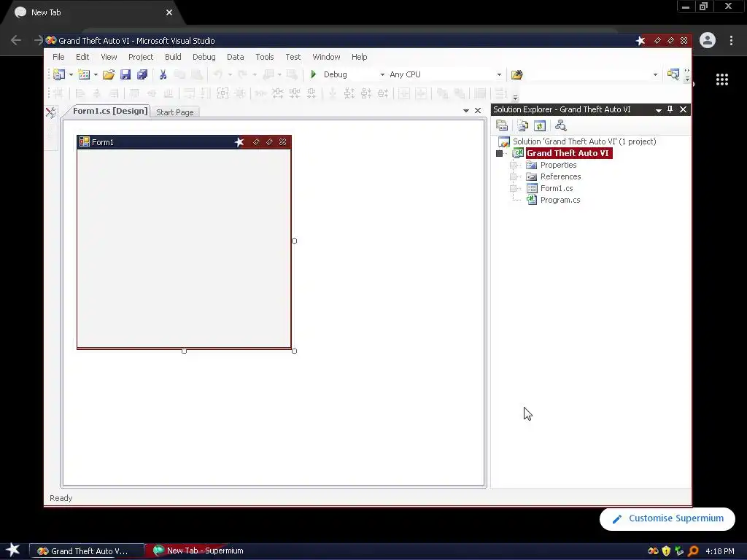Screen dimensions: 747x560
Task: Open the Help menu
Action: [x=359, y=57]
